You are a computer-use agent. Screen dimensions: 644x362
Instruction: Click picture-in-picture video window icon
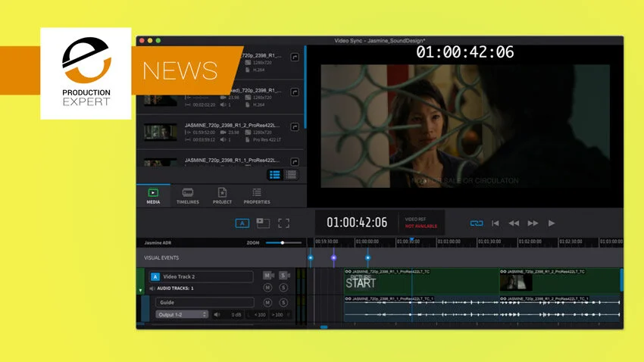click(263, 223)
